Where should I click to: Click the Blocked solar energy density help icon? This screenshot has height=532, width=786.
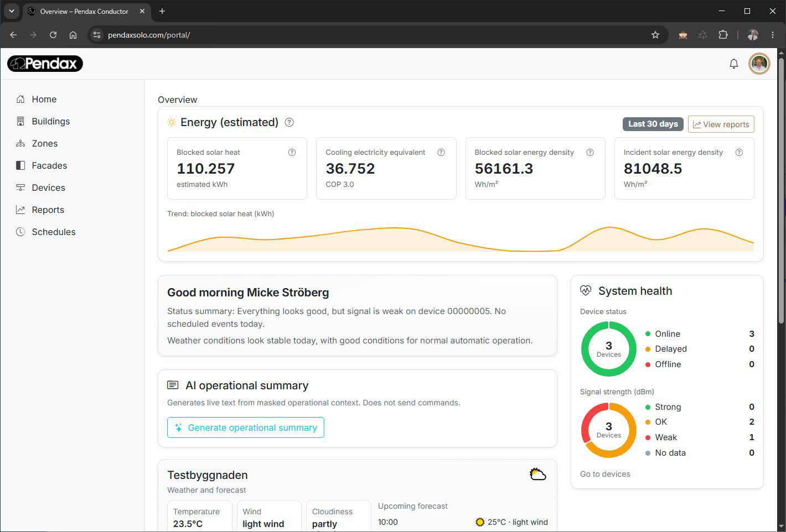tap(590, 153)
